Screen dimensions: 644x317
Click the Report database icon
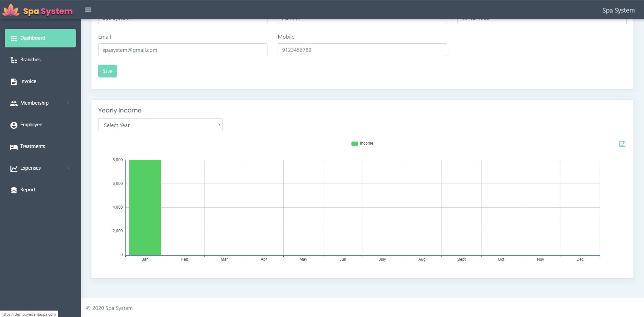pos(14,190)
